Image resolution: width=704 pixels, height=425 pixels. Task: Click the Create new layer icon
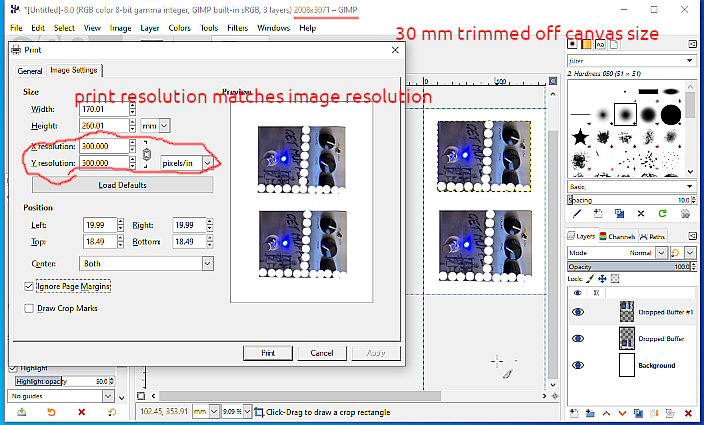pos(574,413)
